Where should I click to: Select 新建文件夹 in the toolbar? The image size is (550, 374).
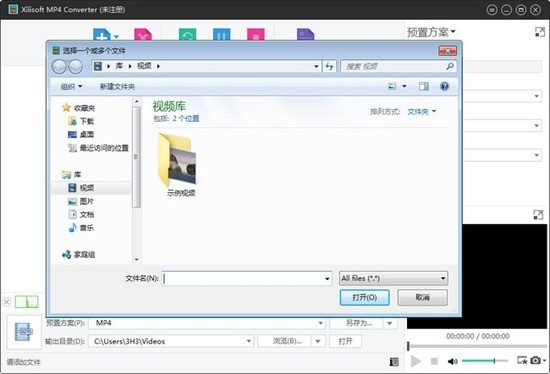coord(117,86)
